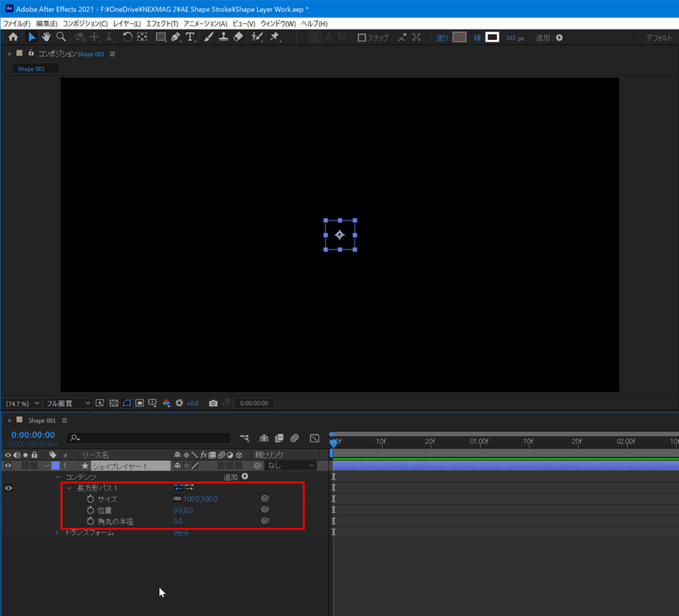Select the Rotation tool
This screenshot has height=616, width=679.
(x=128, y=37)
